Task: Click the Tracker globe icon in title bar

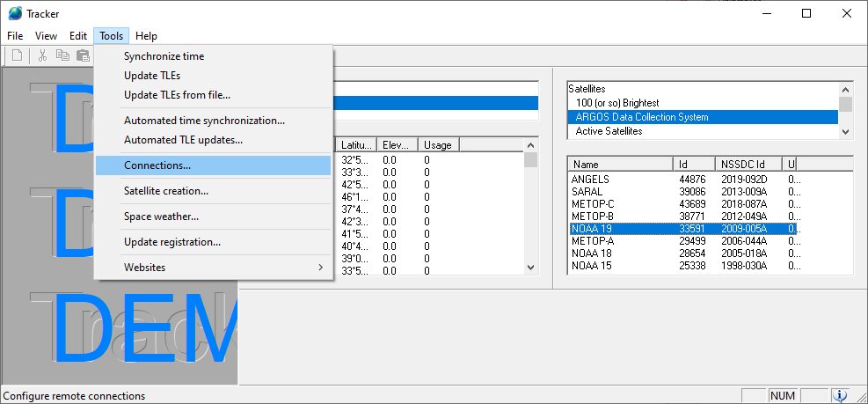Action: (x=15, y=13)
